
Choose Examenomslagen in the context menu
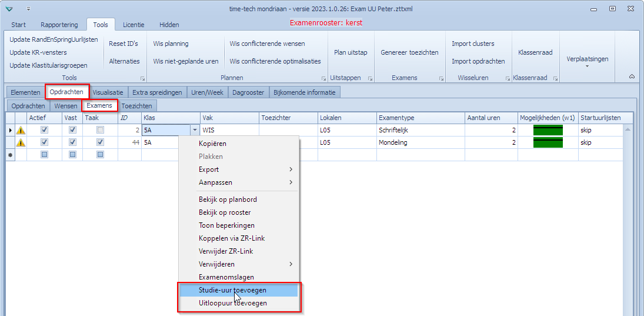coord(239,277)
